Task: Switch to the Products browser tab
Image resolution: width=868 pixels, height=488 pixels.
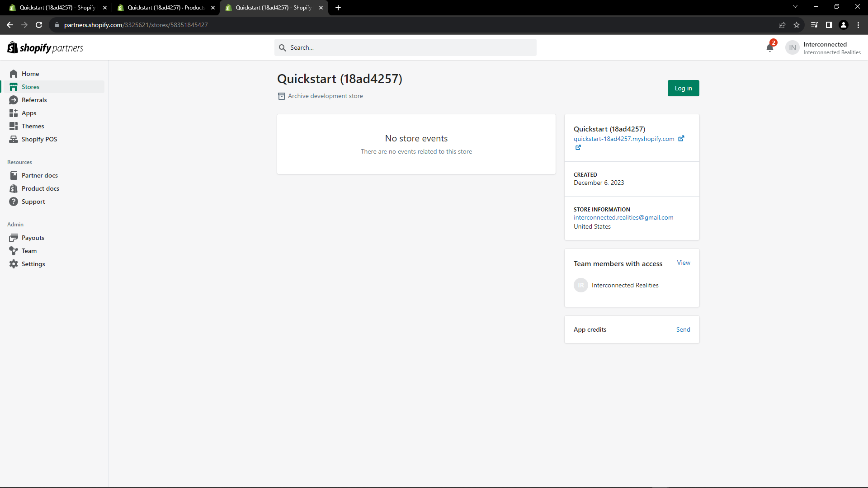Action: (165, 8)
